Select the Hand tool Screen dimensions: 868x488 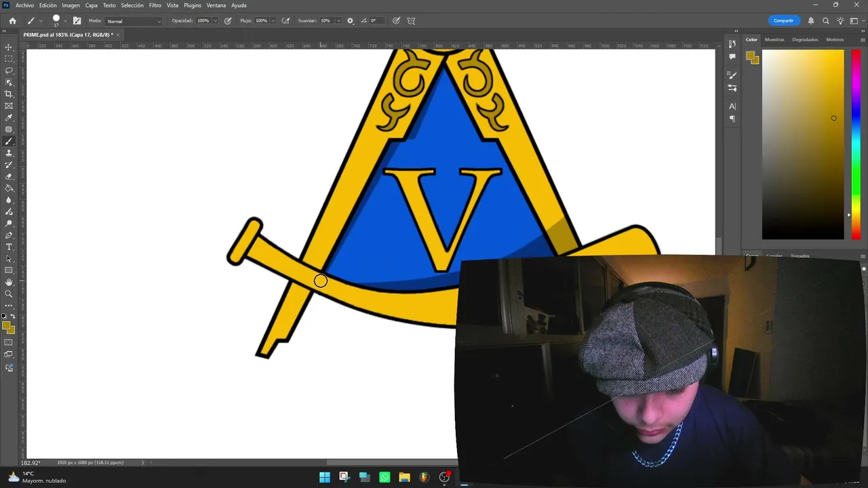tap(9, 282)
